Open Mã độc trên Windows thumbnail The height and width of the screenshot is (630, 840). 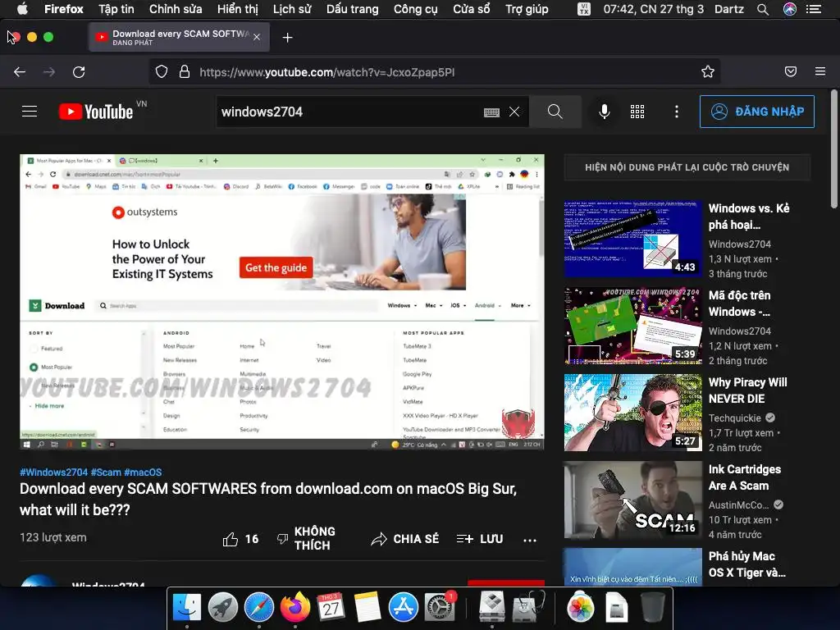click(x=632, y=326)
